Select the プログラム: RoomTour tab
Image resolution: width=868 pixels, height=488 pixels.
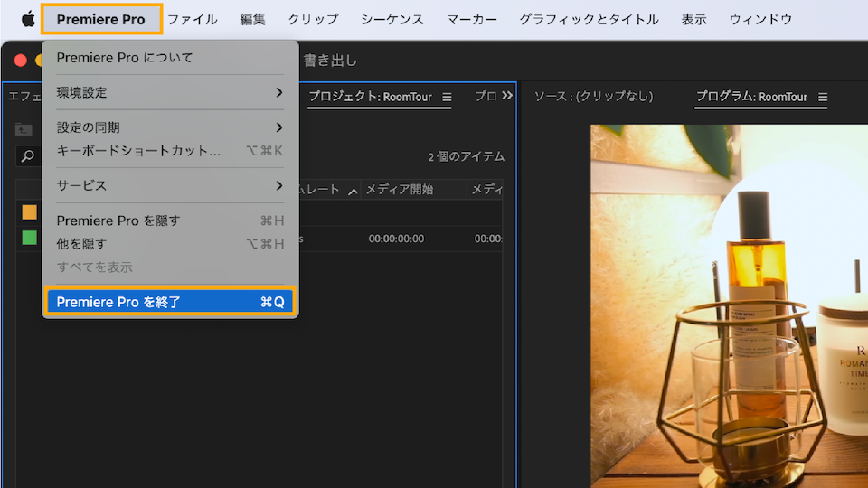coord(751,97)
